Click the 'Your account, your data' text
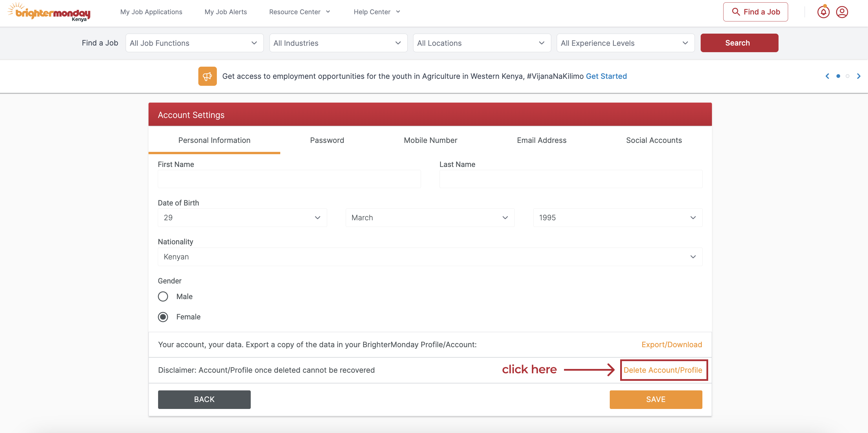 coord(317,345)
